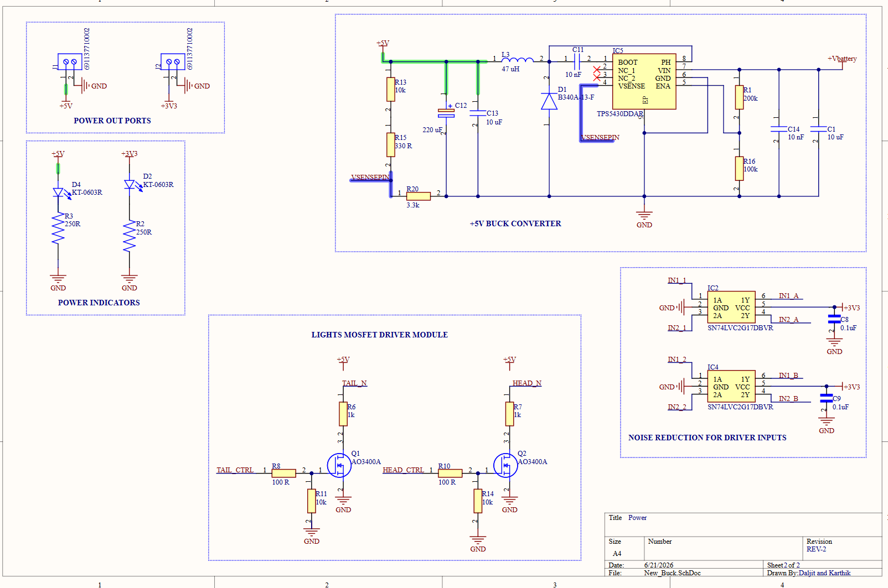Image resolution: width=888 pixels, height=588 pixels.
Task: Click the 'VSENSEPIN' net label near R20
Action: (370, 178)
